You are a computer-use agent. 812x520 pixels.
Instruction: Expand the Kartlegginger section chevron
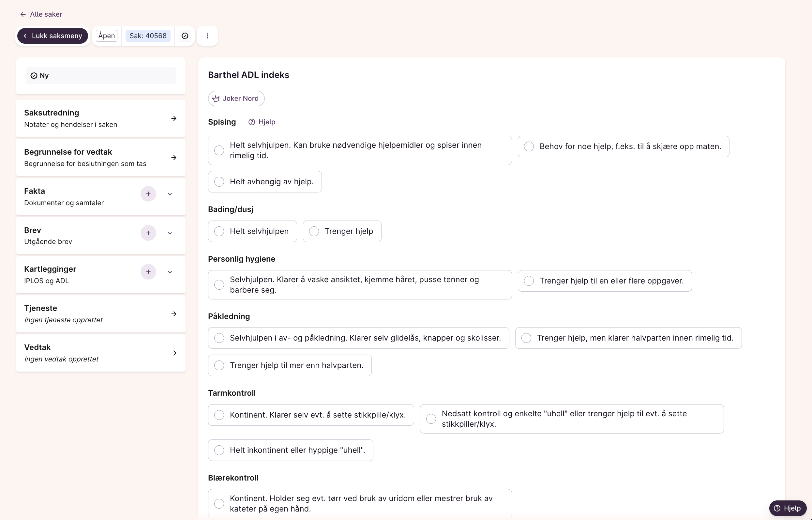[170, 272]
